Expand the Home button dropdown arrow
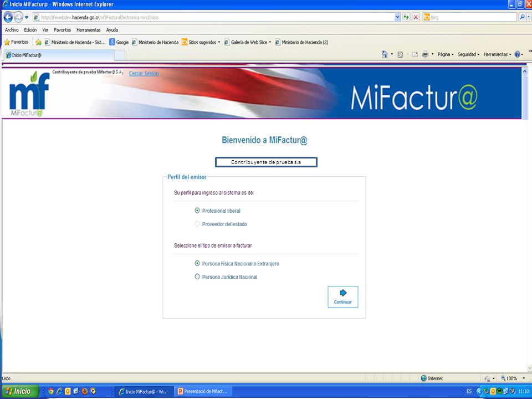This screenshot has width=532, height=399. coord(392,54)
